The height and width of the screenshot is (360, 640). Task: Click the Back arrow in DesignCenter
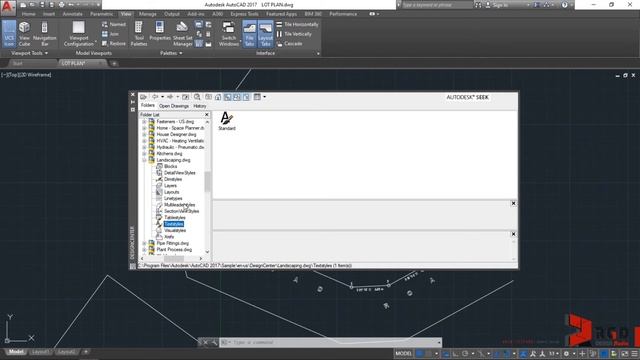coord(155,97)
